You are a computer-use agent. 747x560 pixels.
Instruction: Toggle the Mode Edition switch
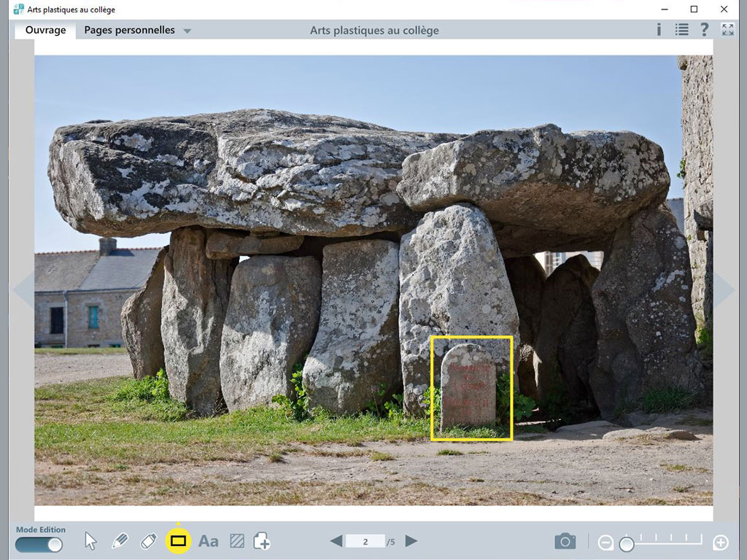click(x=39, y=544)
